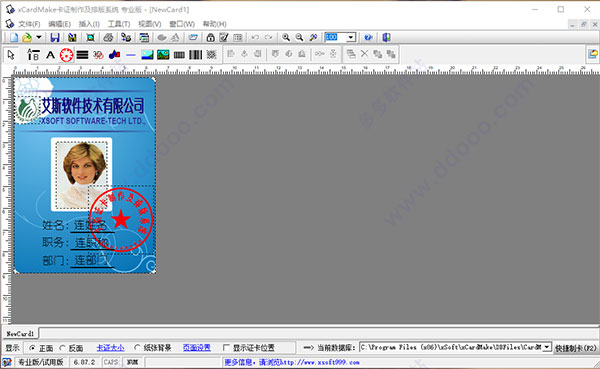Open the zoom percentage dropdown
600x369 pixels.
pyautogui.click(x=351, y=37)
